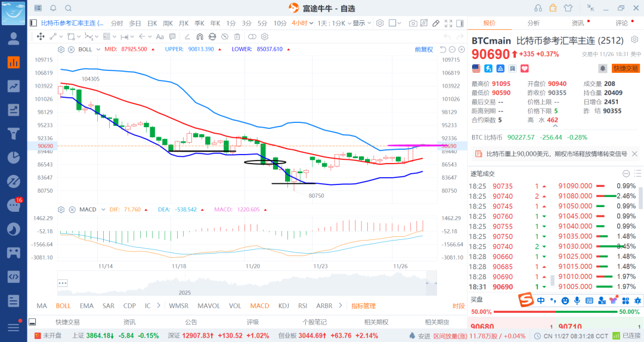This screenshot has width=644, height=342.
Task: Open the customer service headset icon
Action: [538, 8]
